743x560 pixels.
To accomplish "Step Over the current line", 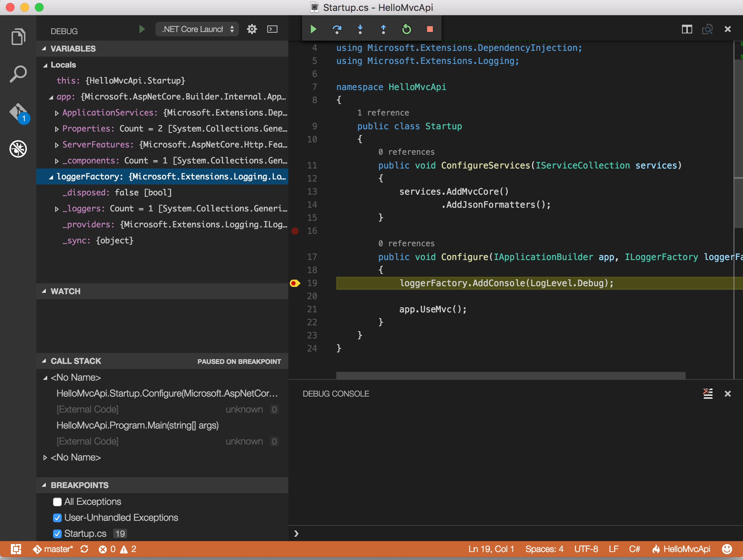I will click(x=337, y=29).
